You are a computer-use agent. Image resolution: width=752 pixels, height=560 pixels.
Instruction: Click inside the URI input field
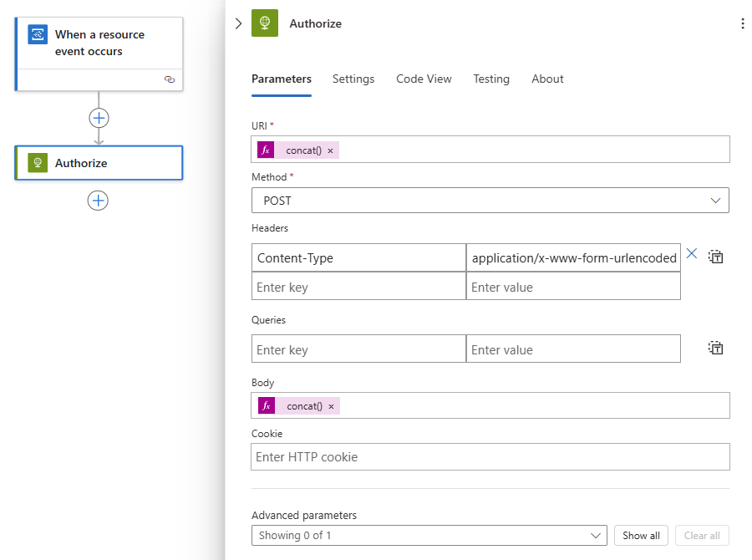pos(490,150)
